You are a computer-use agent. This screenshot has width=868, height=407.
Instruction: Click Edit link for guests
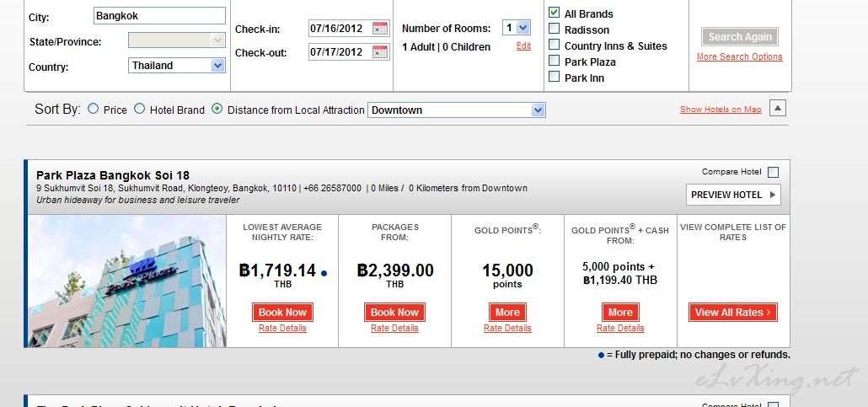(x=523, y=46)
